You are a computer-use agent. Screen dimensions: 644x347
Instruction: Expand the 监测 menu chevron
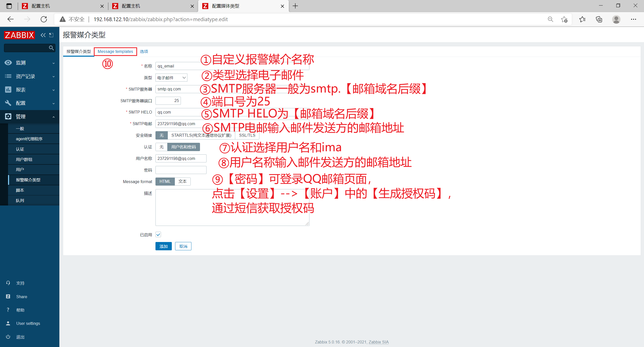pos(54,63)
